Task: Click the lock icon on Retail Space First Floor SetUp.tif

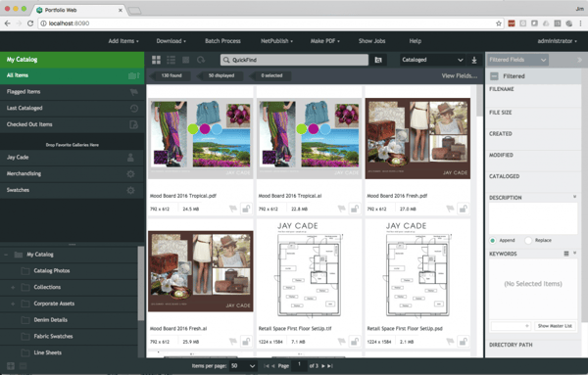Action: click(355, 342)
